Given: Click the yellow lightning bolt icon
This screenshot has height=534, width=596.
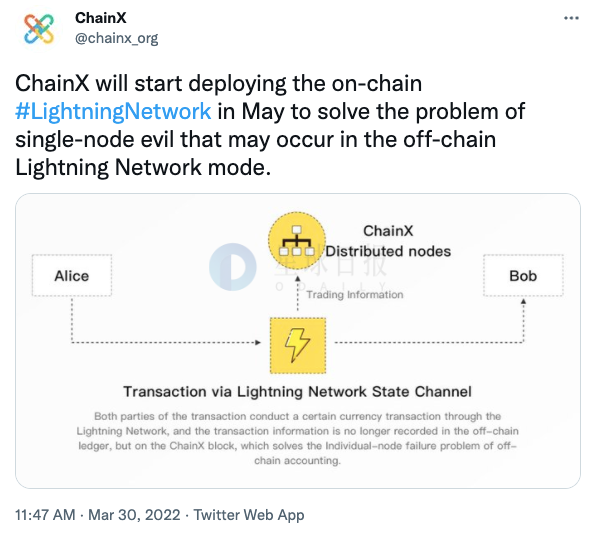Looking at the screenshot, I should coord(298,345).
